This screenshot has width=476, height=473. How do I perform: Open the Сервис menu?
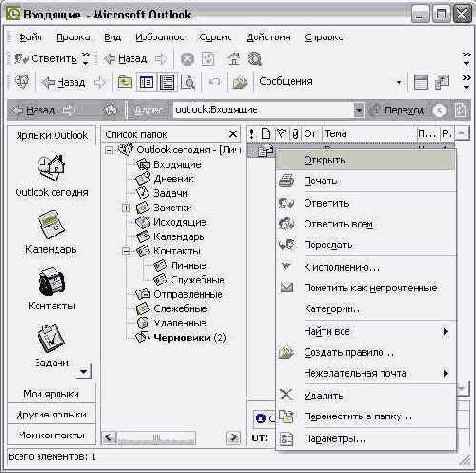coord(215,37)
